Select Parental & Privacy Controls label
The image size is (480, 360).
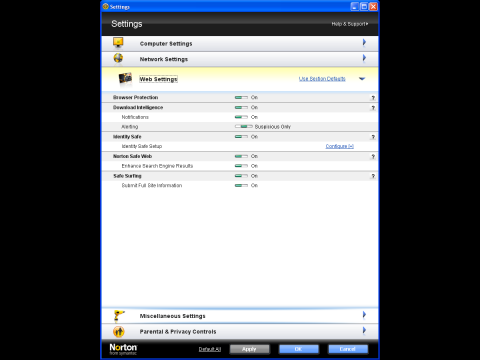coord(178,331)
